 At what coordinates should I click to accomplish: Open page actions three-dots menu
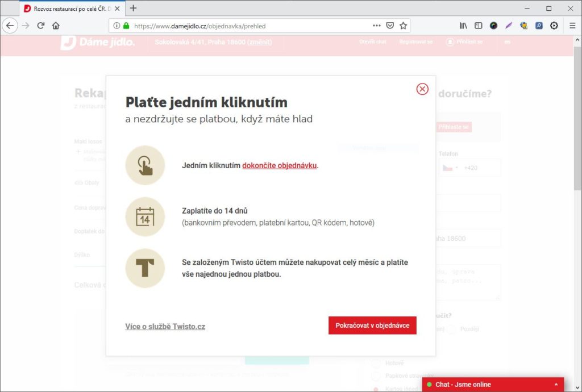click(x=377, y=26)
